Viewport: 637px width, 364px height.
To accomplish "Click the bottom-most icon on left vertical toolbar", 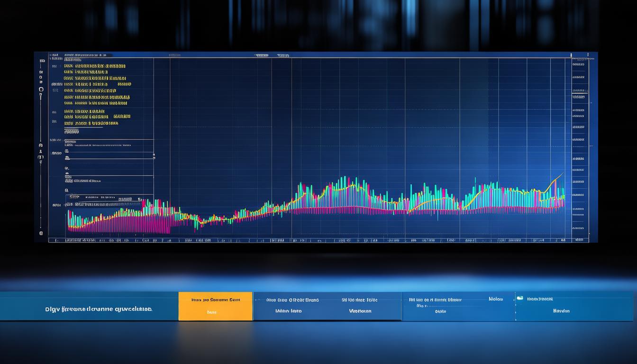I will 41,233.
